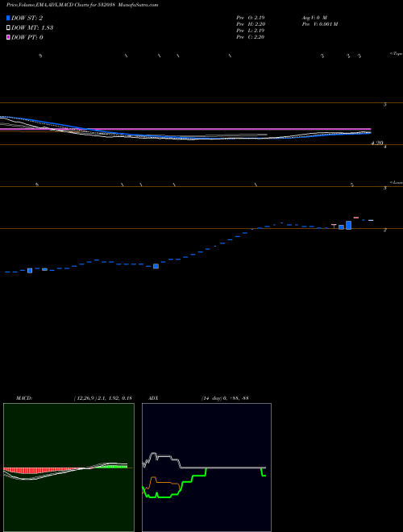This screenshot has height=532, width=403.
Task: Click the MACD panel title label
Action: click(24, 398)
